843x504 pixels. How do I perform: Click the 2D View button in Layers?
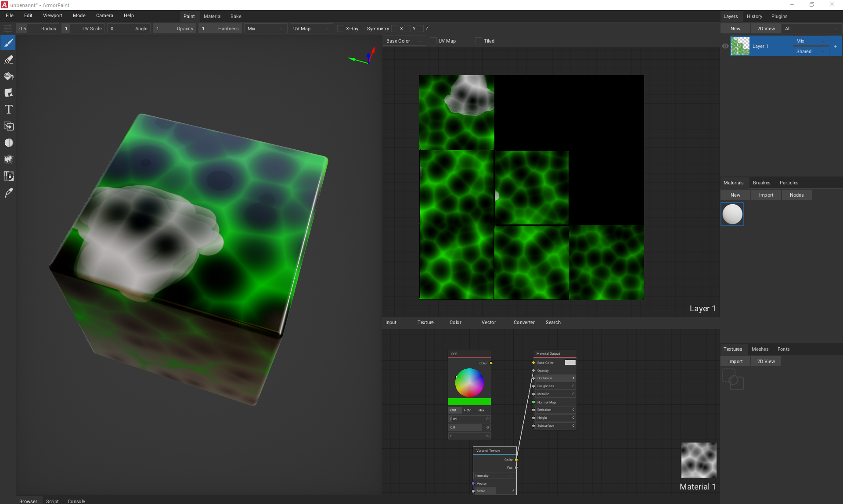click(766, 29)
